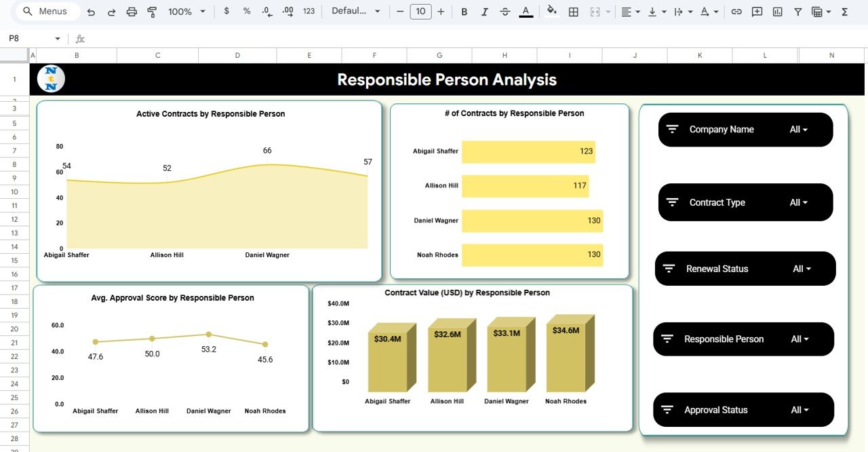Screen dimensions: 868x452
Task: Increase font size with the plus button
Action: click(x=439, y=12)
